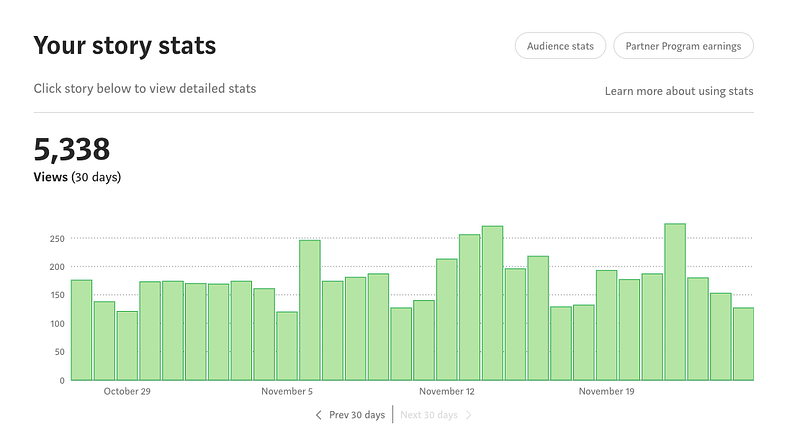This screenshot has width=800, height=434.
Task: Follow the Learn more about using stats link
Action: pos(679,91)
